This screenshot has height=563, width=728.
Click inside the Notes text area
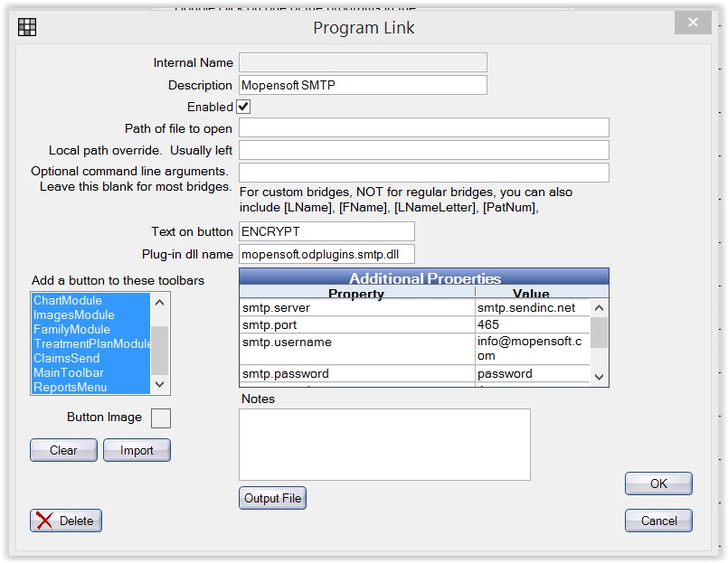coord(384,445)
